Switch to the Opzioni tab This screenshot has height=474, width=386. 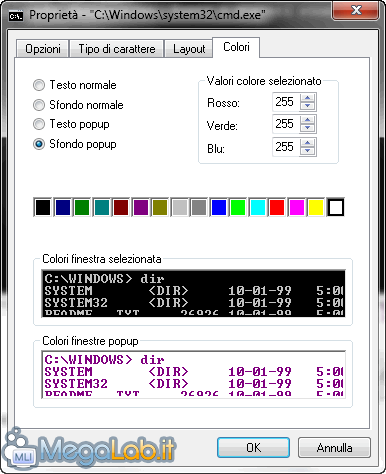pyautogui.click(x=43, y=49)
